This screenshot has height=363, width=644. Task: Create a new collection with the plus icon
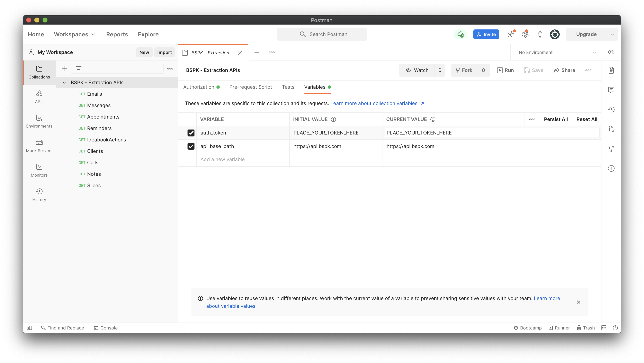click(64, 69)
